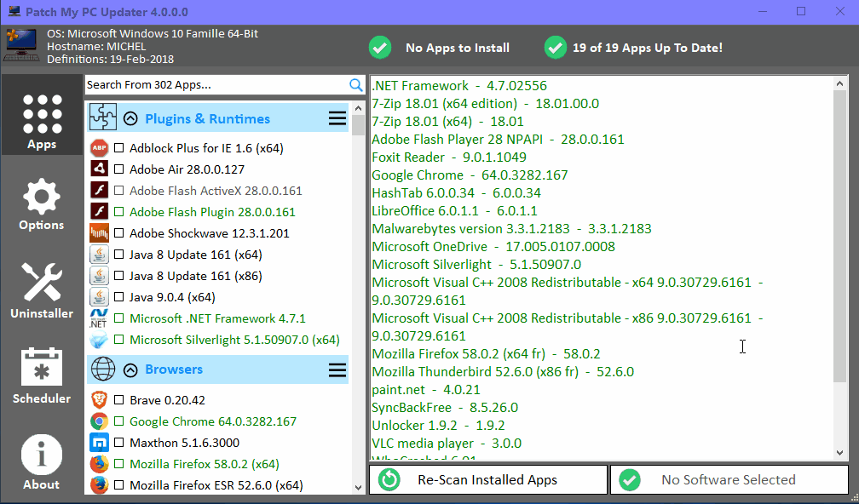This screenshot has width=859, height=504.
Task: Collapse the Browsers category
Action: pyautogui.click(x=130, y=370)
